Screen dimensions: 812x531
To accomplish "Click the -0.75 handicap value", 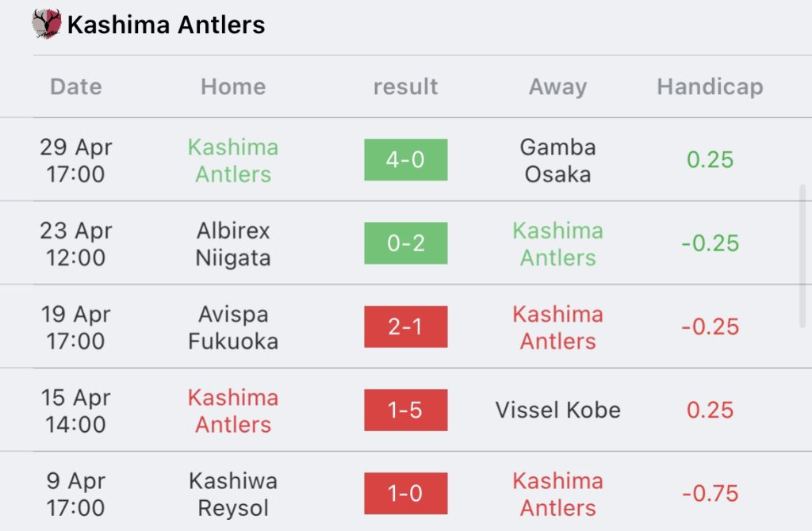I will (710, 493).
